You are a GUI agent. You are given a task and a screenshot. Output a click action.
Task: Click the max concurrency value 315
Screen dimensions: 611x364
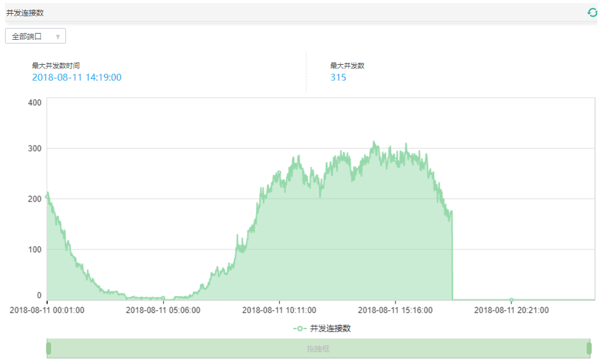coord(338,78)
